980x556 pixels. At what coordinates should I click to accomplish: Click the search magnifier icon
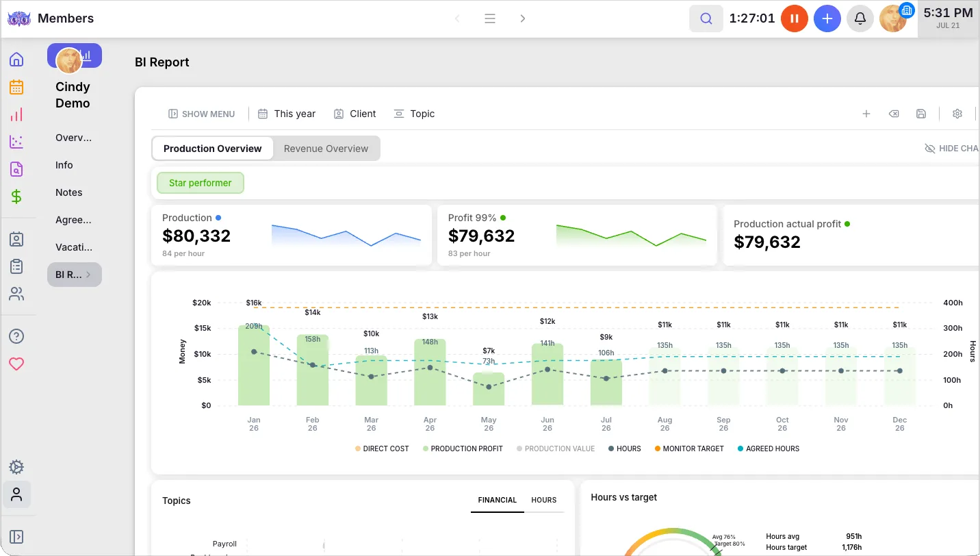706,18
